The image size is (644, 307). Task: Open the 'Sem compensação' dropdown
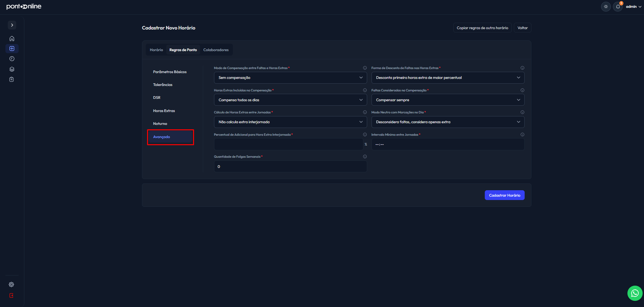(x=290, y=78)
